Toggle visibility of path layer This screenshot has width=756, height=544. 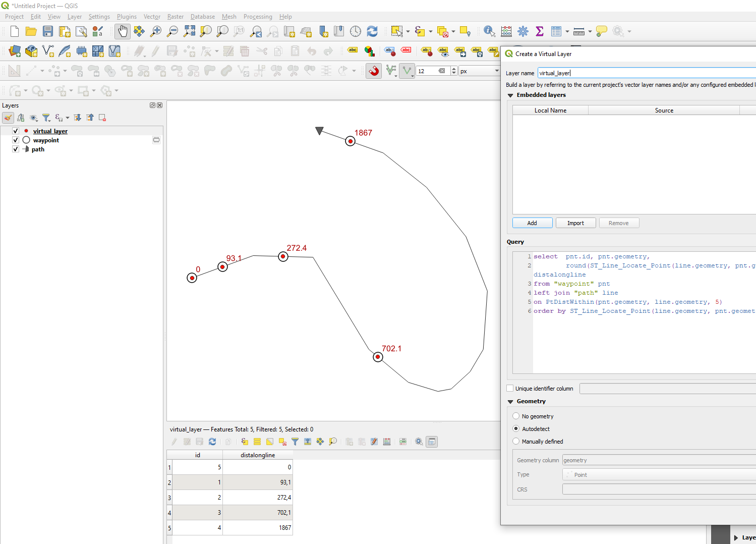coord(16,149)
